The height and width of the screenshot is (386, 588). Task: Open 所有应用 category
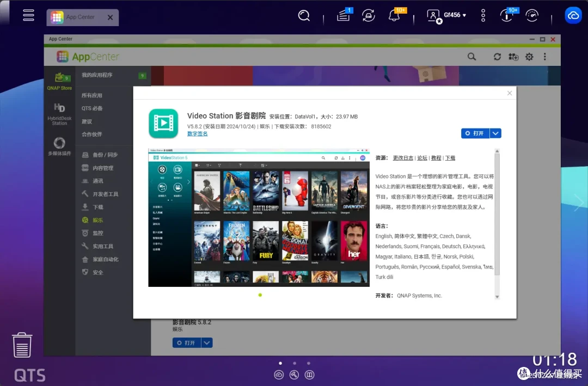[x=92, y=95]
